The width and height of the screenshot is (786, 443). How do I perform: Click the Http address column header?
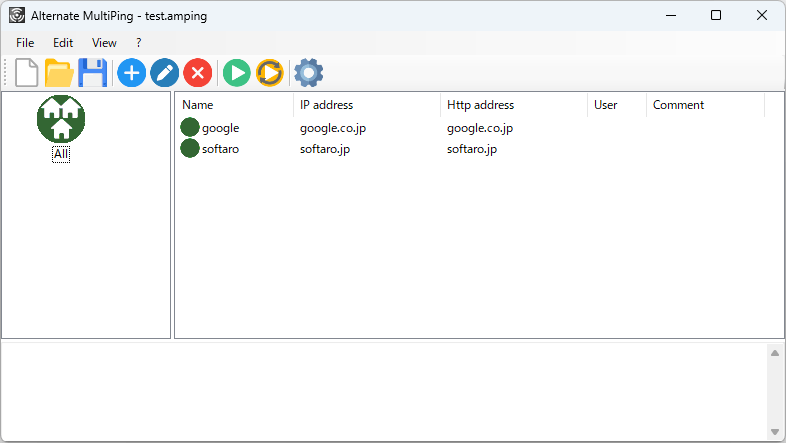pos(513,105)
